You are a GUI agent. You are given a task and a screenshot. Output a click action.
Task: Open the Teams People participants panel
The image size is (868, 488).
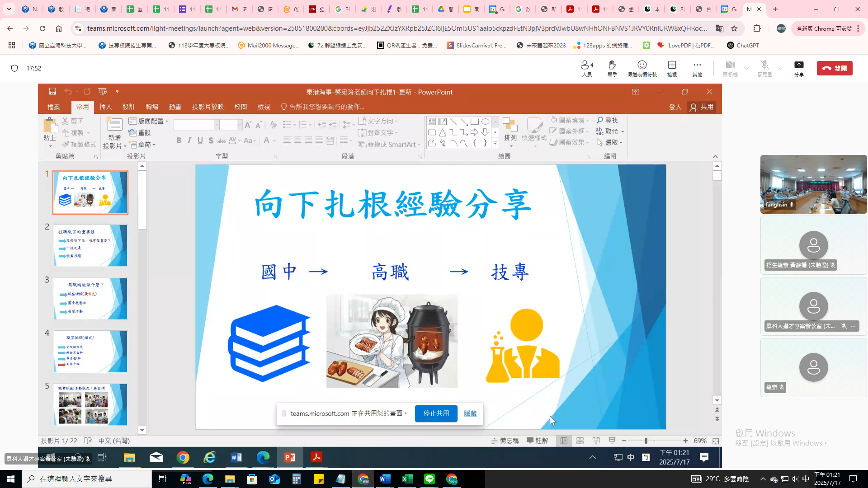(x=587, y=69)
